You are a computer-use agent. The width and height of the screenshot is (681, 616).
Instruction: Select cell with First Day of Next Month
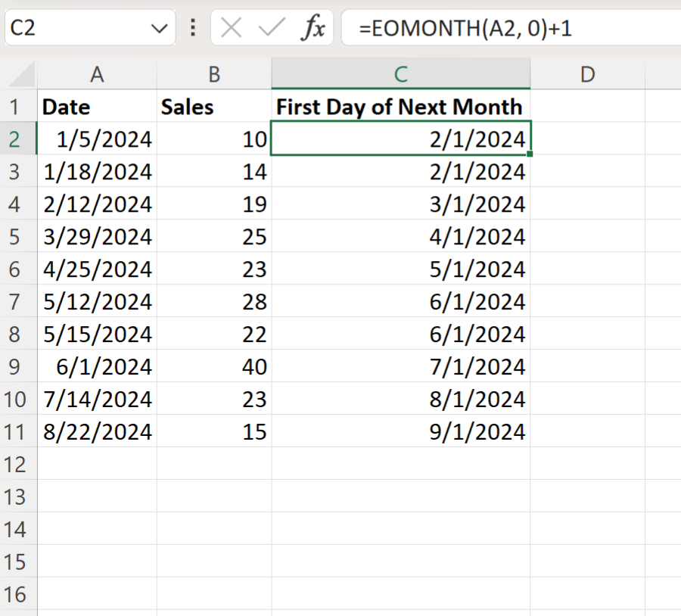pos(400,106)
